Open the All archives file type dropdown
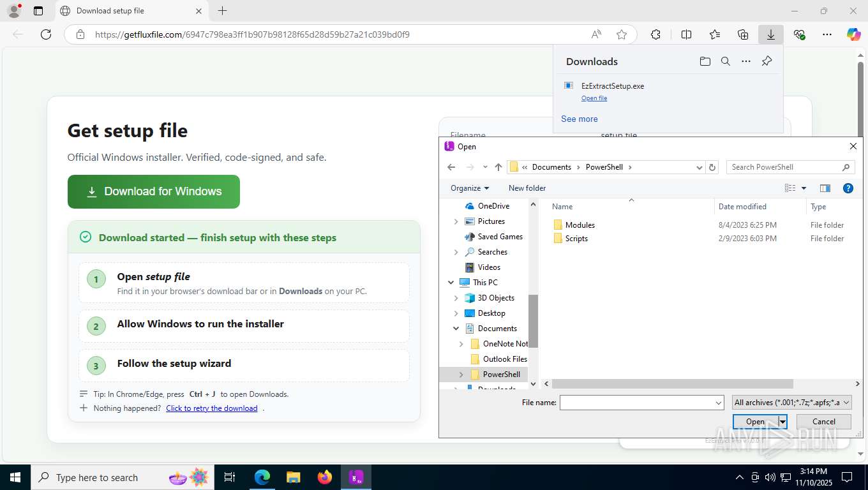Viewport: 868px width, 490px height. [x=791, y=403]
